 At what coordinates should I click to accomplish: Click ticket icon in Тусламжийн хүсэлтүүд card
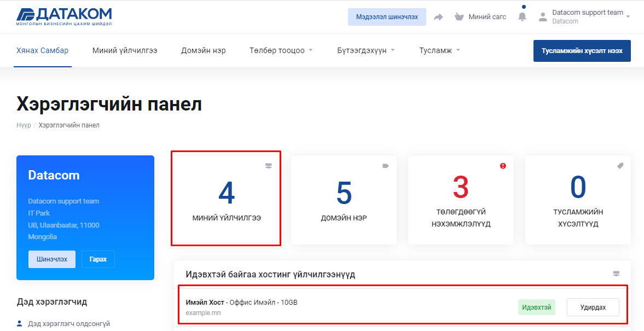620,166
